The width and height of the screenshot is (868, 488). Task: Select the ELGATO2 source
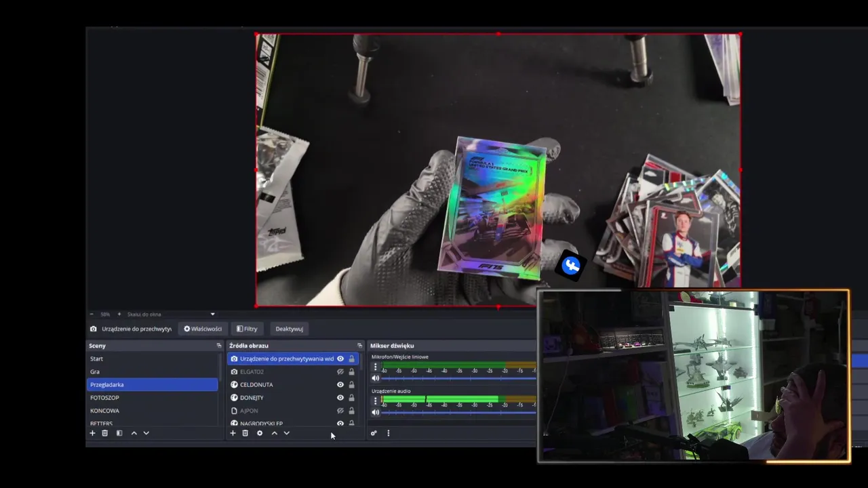[252, 371]
